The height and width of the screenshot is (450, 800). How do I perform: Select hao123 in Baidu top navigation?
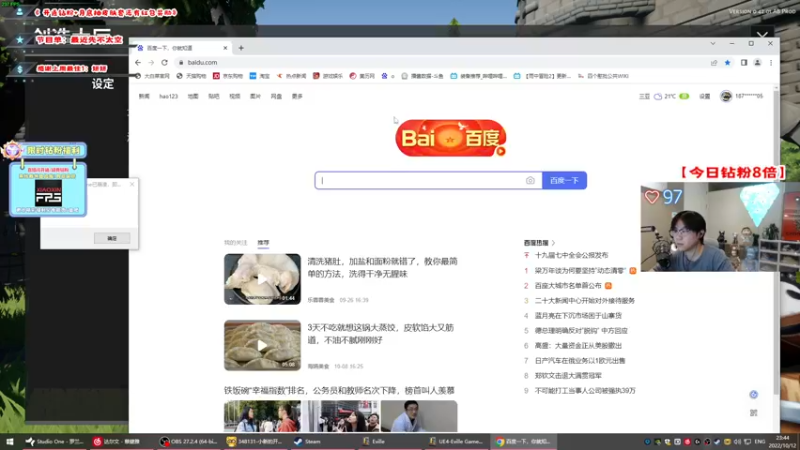pos(168,96)
